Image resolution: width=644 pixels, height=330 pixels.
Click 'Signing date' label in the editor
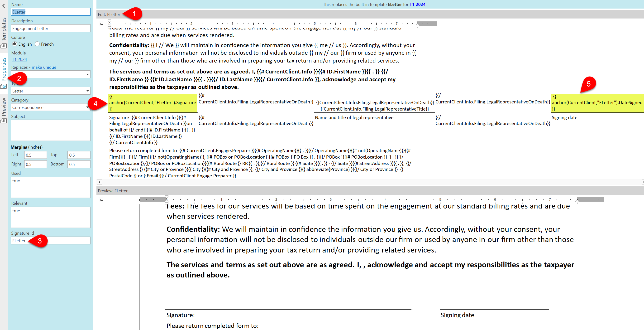click(564, 117)
